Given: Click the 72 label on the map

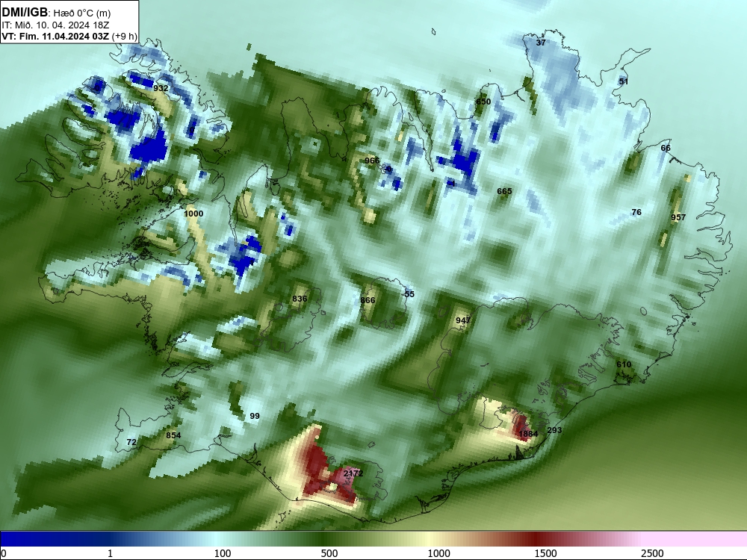Looking at the screenshot, I should (131, 442).
